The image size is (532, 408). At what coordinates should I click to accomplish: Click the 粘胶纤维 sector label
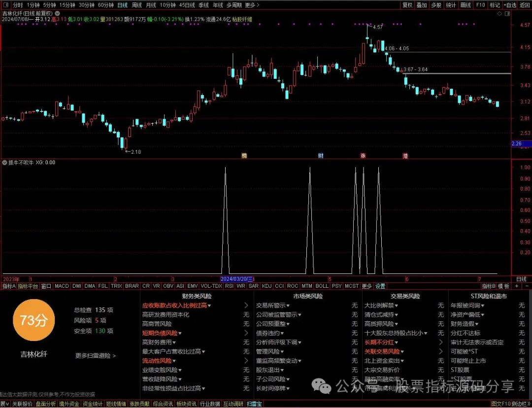242,19
